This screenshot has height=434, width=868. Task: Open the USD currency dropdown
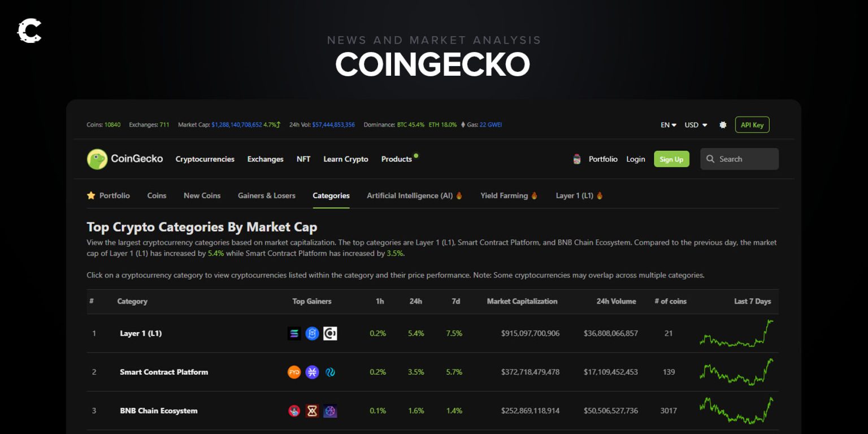tap(696, 125)
